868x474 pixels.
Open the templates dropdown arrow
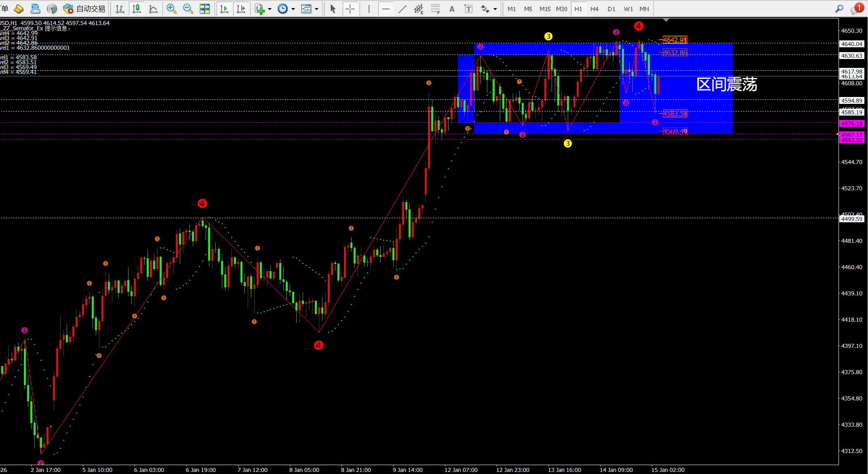[316, 9]
